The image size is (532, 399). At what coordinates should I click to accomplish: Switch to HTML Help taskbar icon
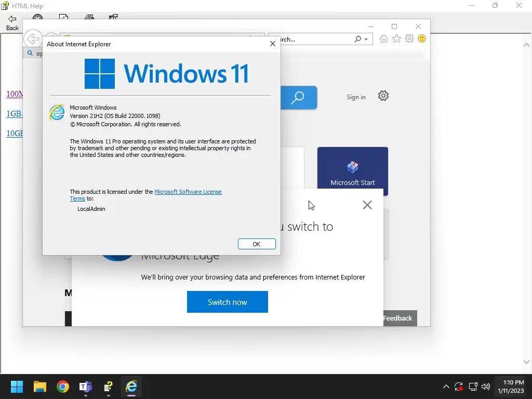[x=108, y=387]
